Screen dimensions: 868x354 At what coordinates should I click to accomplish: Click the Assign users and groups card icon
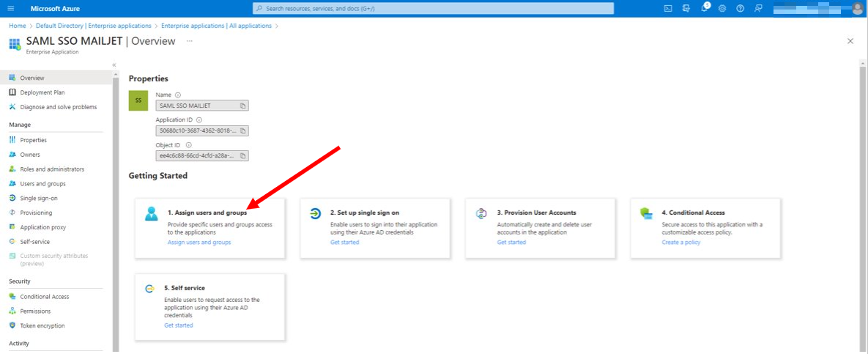coord(151,214)
